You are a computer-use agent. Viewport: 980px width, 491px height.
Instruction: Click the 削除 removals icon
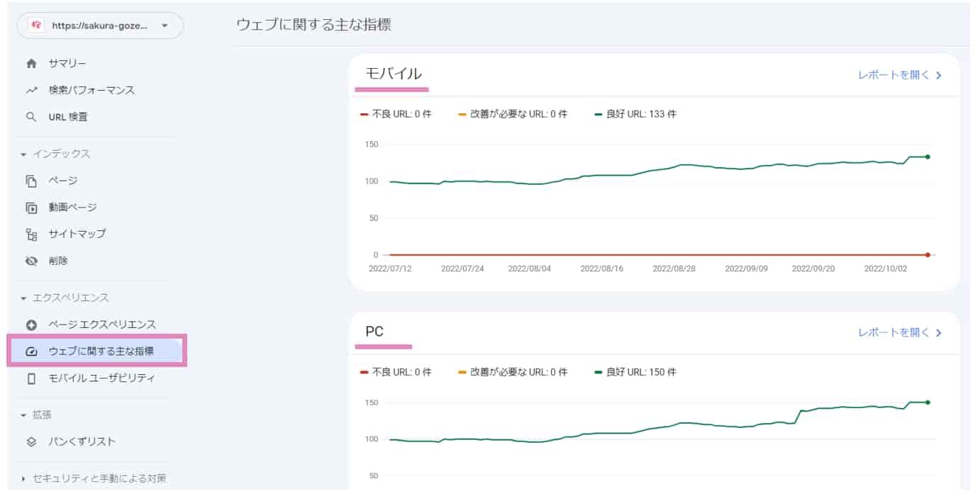coord(31,261)
